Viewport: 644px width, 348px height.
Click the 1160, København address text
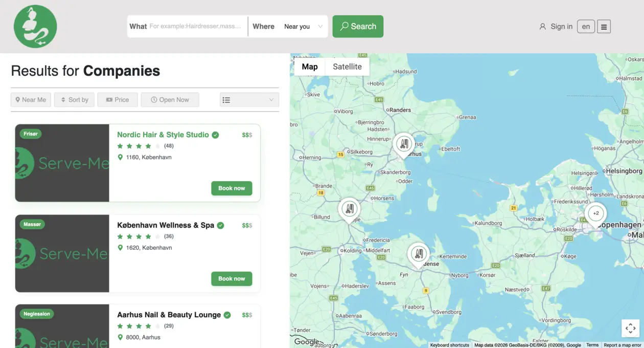149,157
